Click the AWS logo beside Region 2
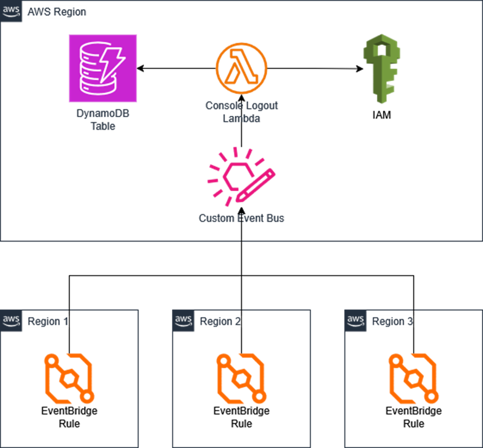This screenshot has width=483, height=448. (x=183, y=321)
